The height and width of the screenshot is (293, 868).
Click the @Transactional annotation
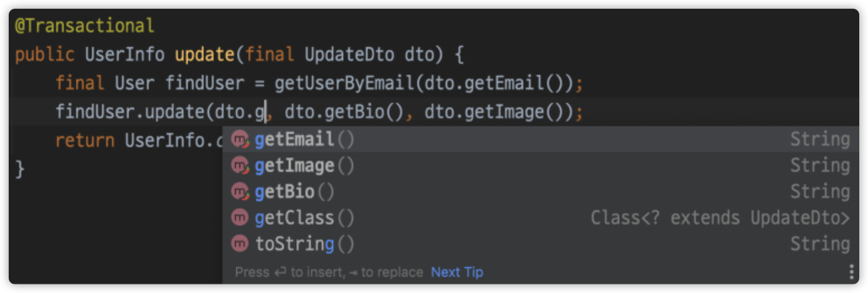pyautogui.click(x=84, y=26)
